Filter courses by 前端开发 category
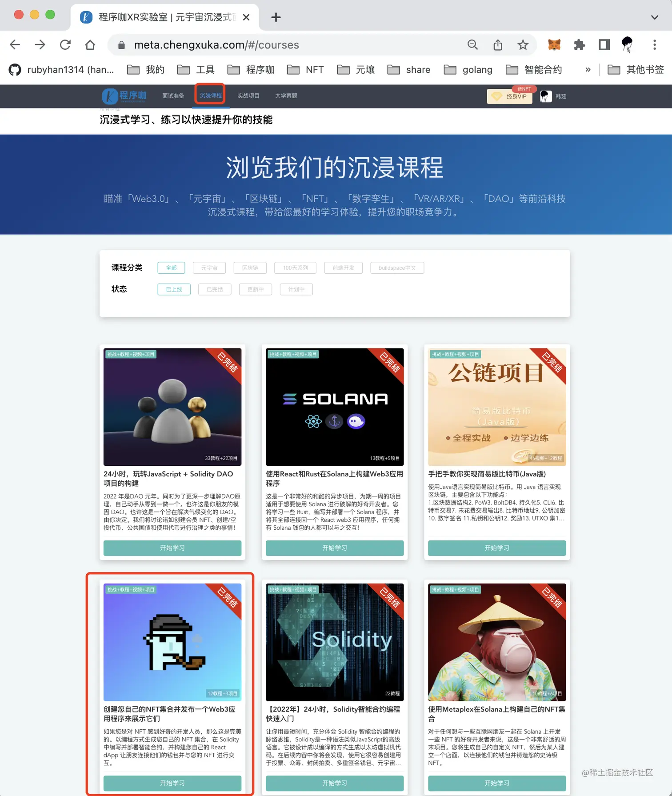Viewport: 672px width, 796px height. pyautogui.click(x=343, y=268)
